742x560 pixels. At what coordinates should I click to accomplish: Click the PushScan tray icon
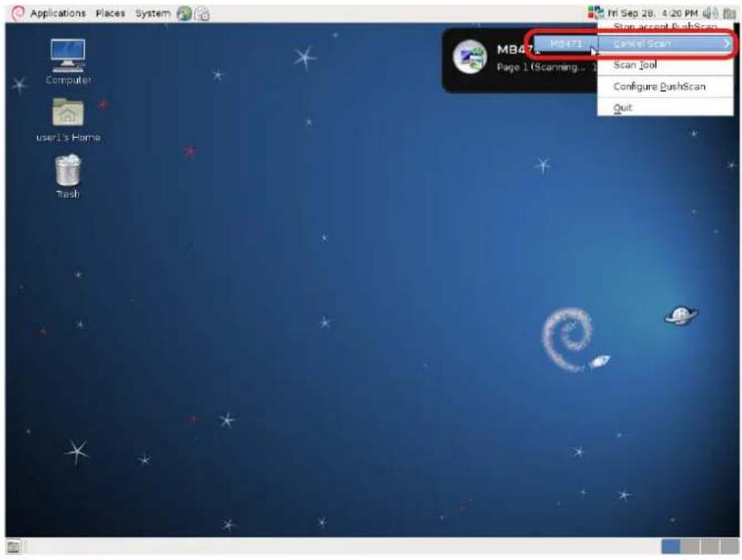(x=595, y=12)
